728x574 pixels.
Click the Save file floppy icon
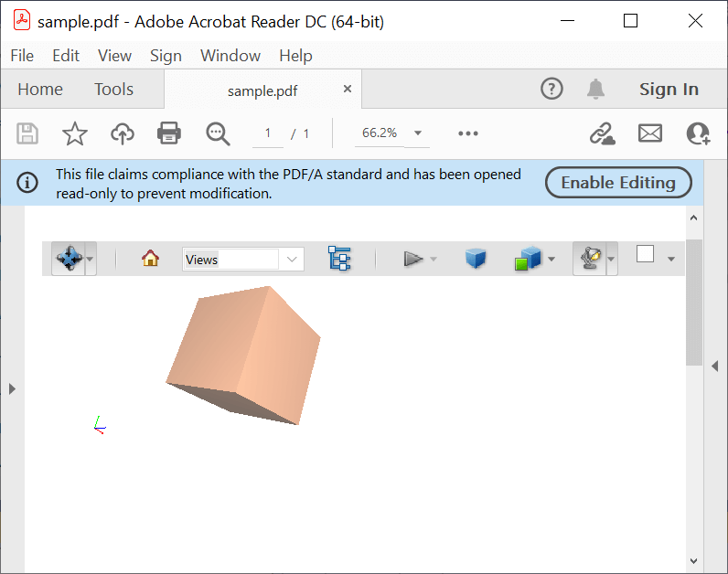27,133
